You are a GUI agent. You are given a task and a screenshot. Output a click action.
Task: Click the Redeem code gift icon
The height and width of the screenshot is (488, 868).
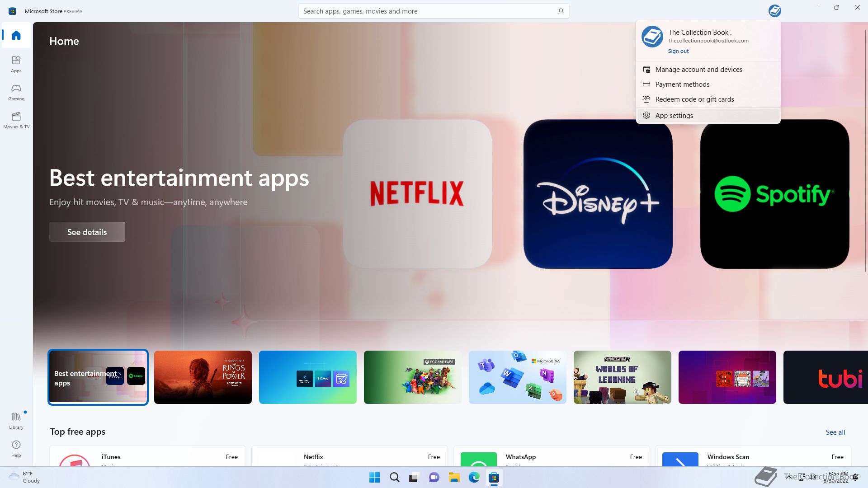tap(646, 99)
